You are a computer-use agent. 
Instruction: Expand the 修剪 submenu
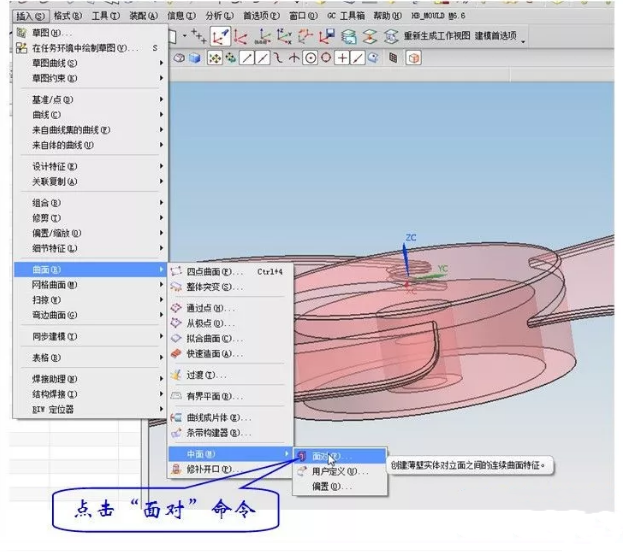(90, 218)
